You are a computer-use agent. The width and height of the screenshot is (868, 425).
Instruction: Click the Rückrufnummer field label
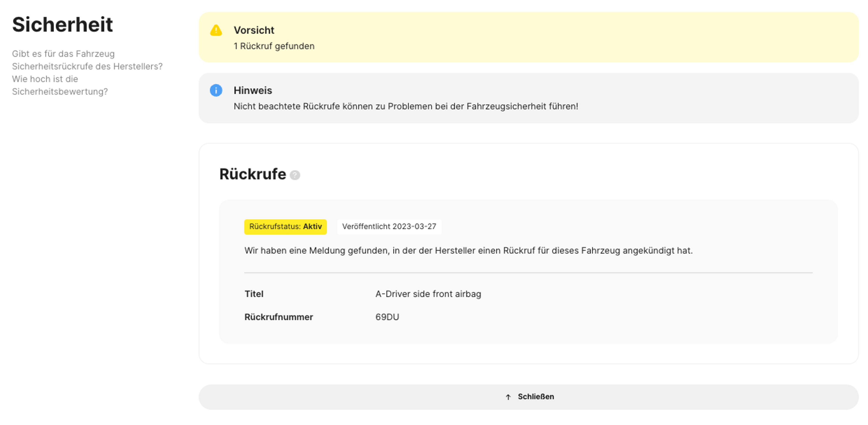278,317
